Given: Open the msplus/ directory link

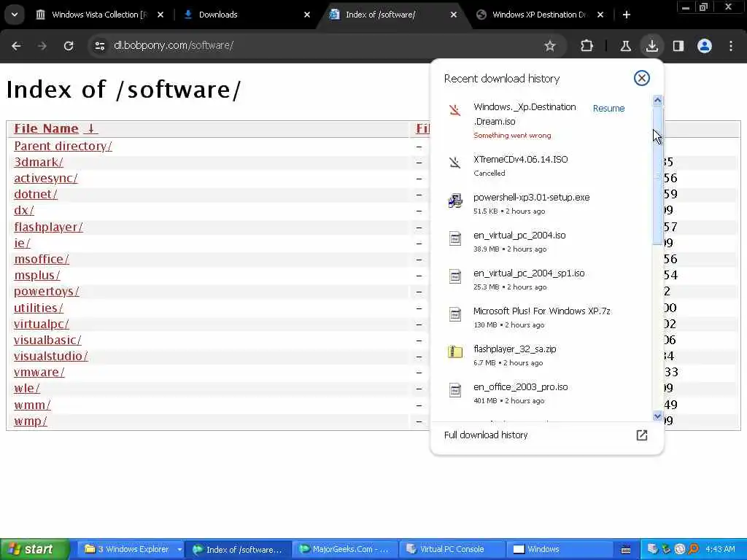Looking at the screenshot, I should (37, 276).
